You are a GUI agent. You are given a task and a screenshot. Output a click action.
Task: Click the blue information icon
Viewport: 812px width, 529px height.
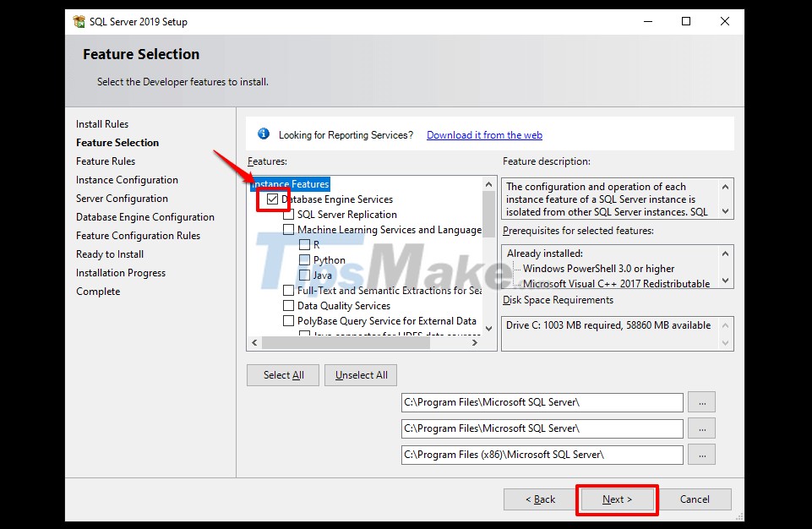[263, 134]
